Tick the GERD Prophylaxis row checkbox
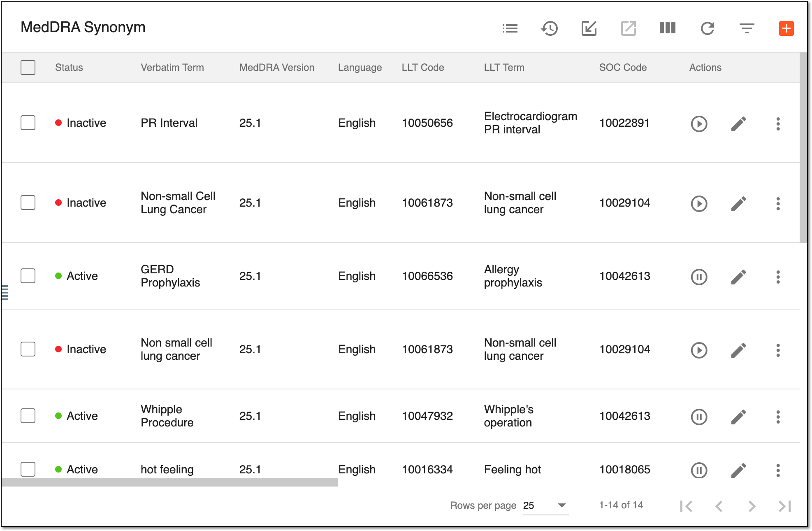Viewport: 812px width, 531px height. pos(28,276)
